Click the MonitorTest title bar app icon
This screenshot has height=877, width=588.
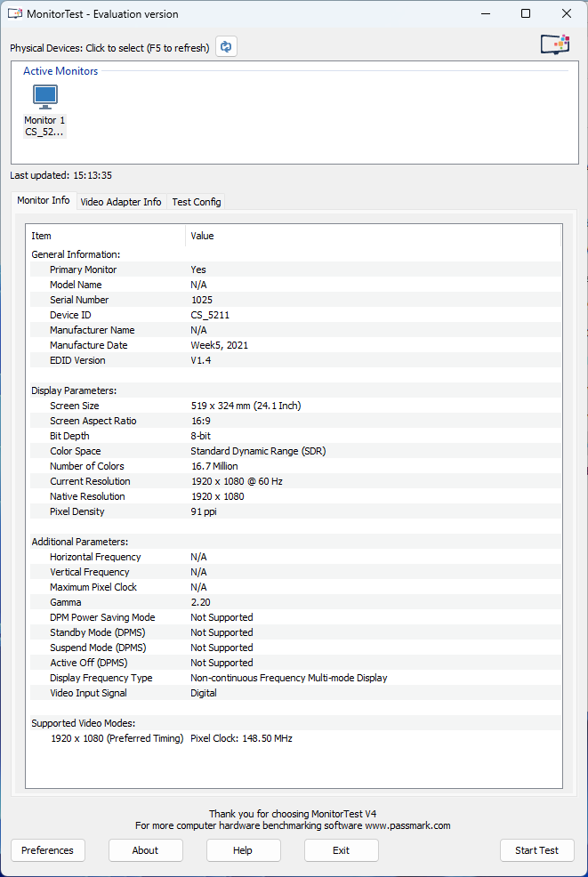coord(15,14)
